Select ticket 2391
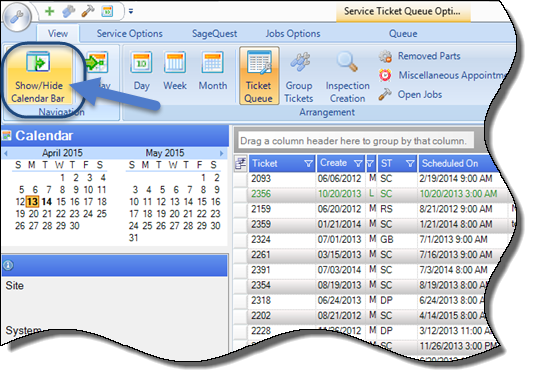The width and height of the screenshot is (533, 378). (261, 270)
